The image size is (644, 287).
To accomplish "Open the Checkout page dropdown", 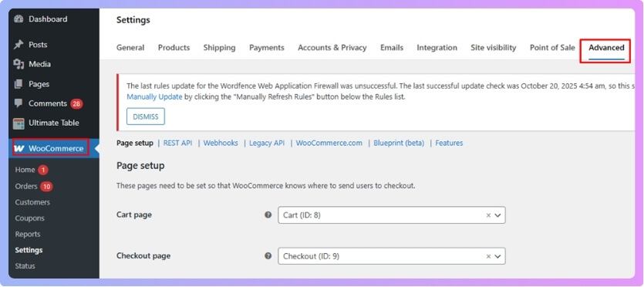I will (391, 256).
